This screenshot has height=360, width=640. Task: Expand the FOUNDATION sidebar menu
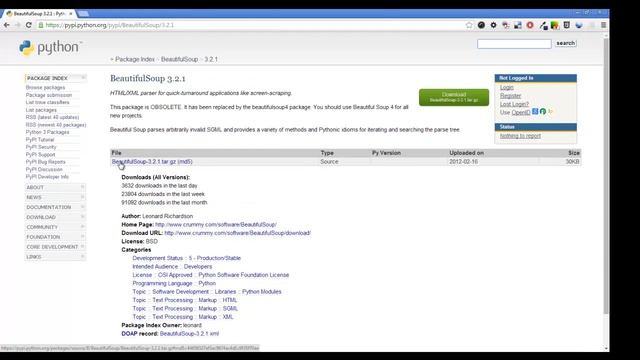tap(56, 237)
